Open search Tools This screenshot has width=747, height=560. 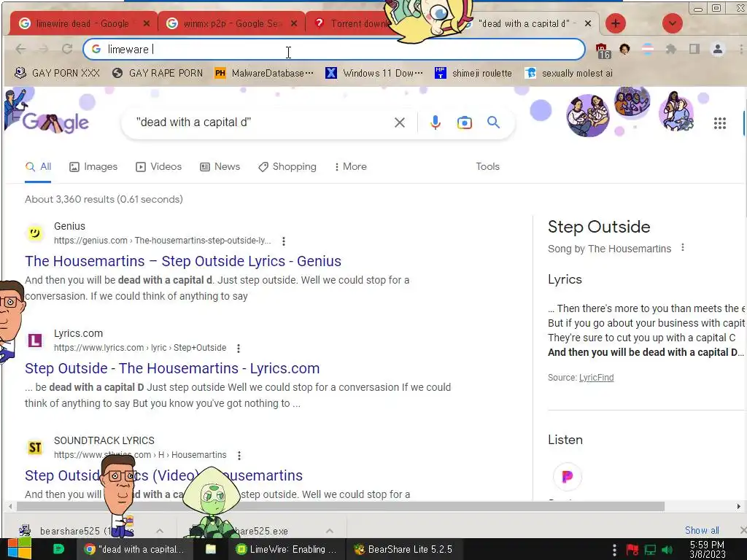[487, 167]
